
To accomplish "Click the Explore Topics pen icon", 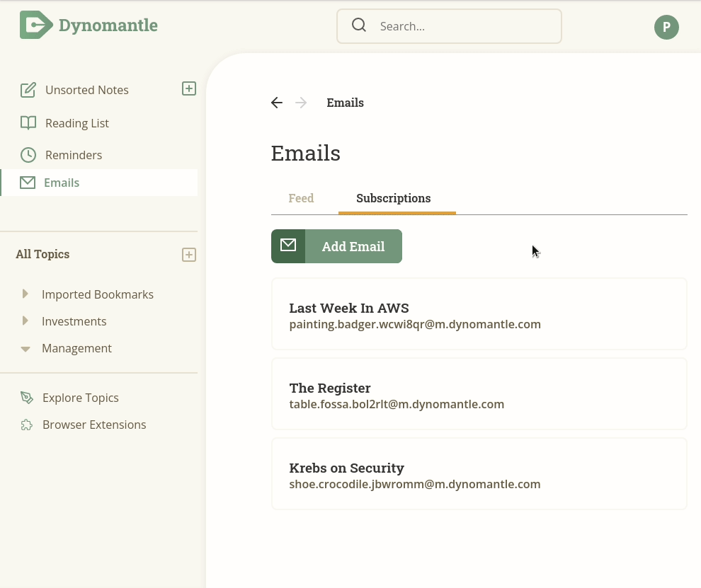I will coord(27,398).
